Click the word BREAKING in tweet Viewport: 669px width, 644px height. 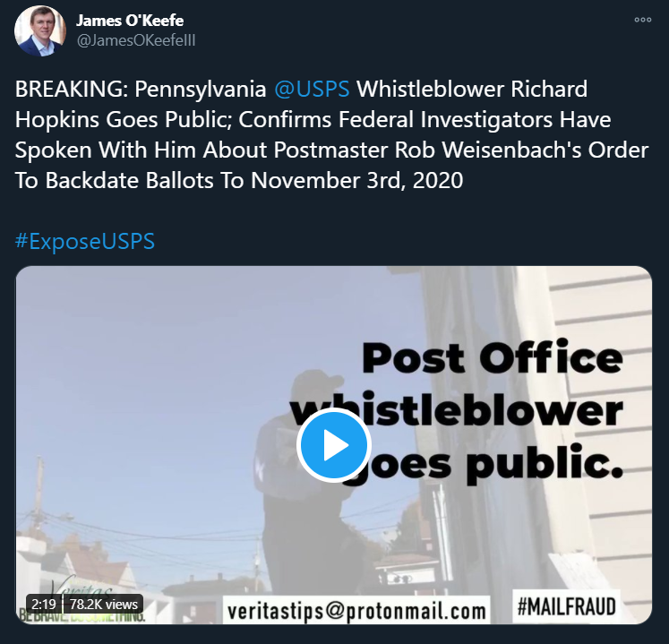click(x=72, y=90)
